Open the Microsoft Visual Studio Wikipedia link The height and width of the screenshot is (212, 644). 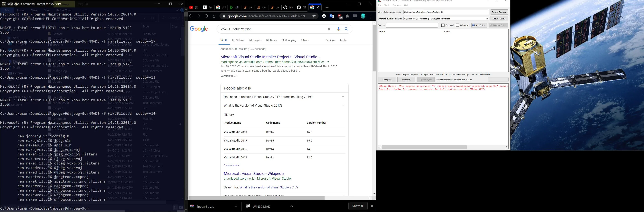pyautogui.click(x=254, y=174)
